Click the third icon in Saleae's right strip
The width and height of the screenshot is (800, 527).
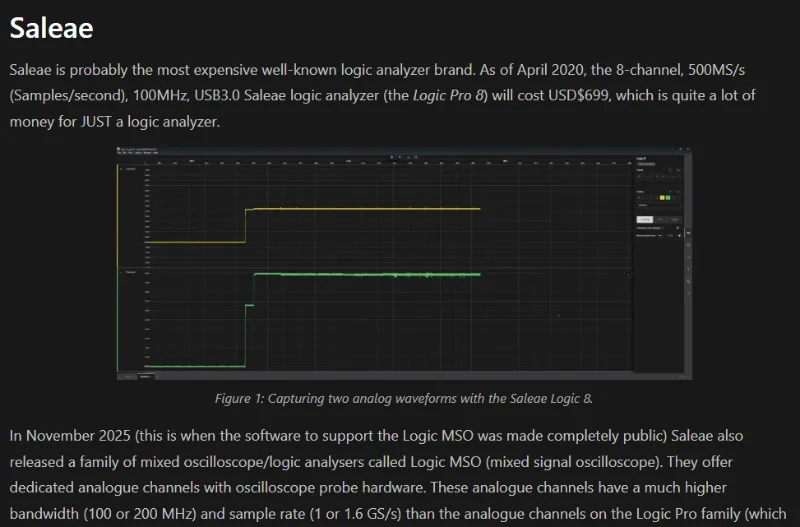tap(687, 259)
